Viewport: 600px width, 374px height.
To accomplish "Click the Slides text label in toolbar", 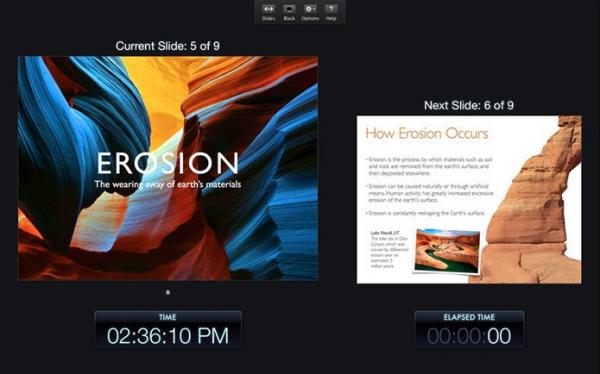I will (269, 18).
